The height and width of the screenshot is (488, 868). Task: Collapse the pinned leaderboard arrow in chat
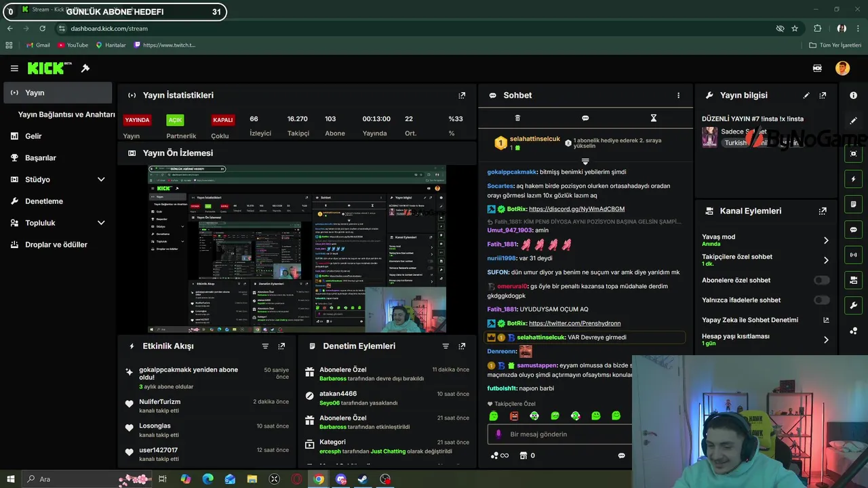point(585,162)
